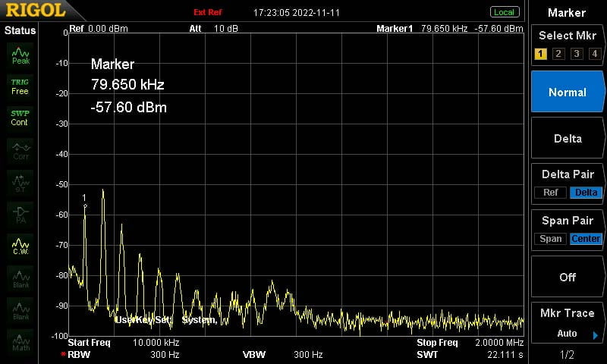
Task: Choose the Normal marker mode
Action: [x=568, y=92]
